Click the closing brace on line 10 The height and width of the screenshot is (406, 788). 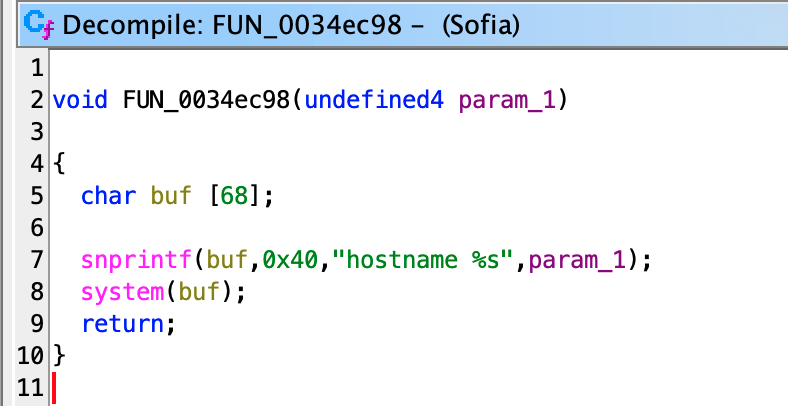[58, 355]
